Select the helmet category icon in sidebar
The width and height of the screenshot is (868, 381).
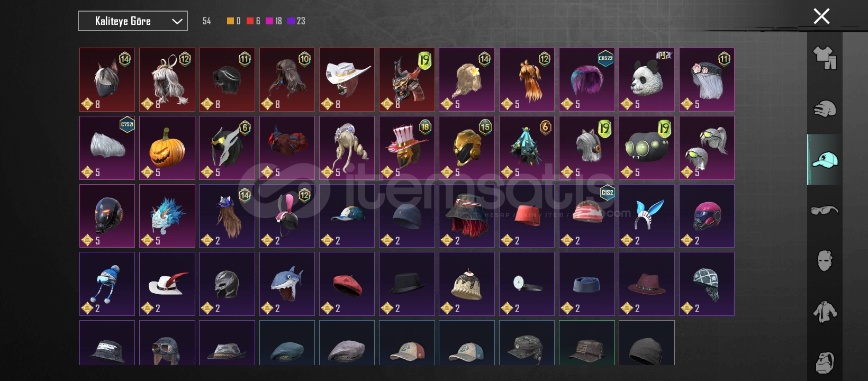point(825,108)
